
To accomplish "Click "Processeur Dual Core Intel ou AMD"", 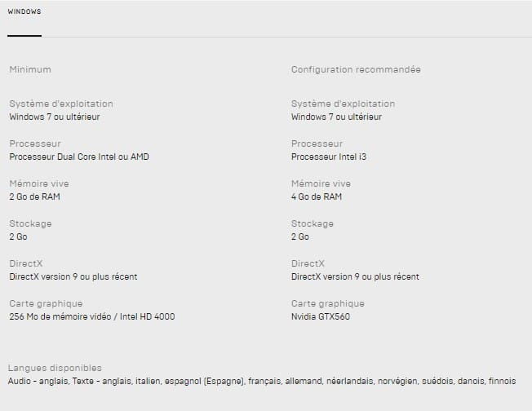I will (79, 157).
